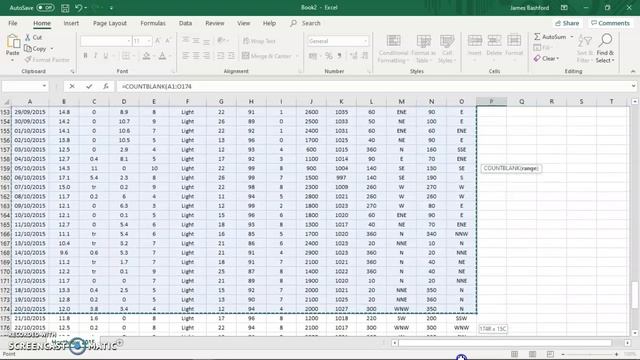Click the Share button
Screen dimensions: 640x360
tap(567, 23)
